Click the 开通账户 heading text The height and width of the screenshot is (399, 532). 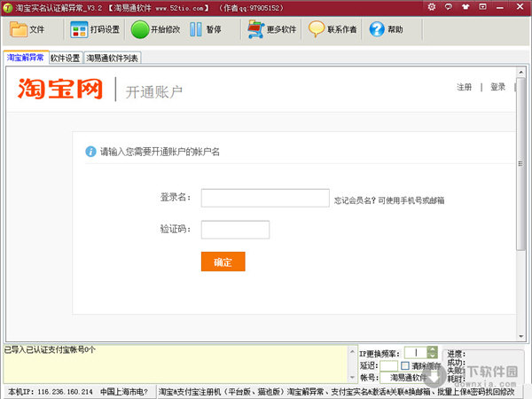coord(154,92)
